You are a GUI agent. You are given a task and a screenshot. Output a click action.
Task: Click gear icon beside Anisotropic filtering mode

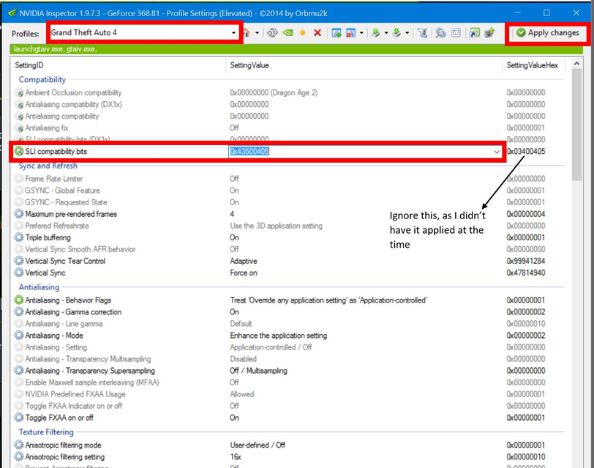click(19, 445)
